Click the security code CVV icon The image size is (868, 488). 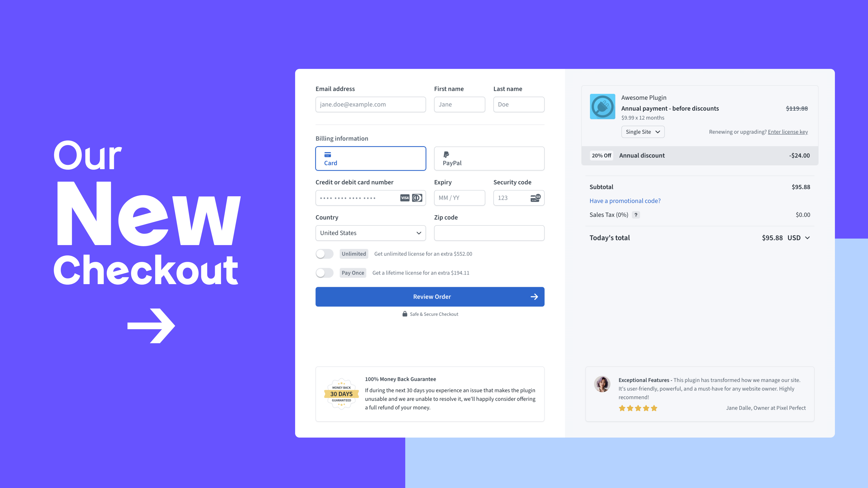(535, 197)
